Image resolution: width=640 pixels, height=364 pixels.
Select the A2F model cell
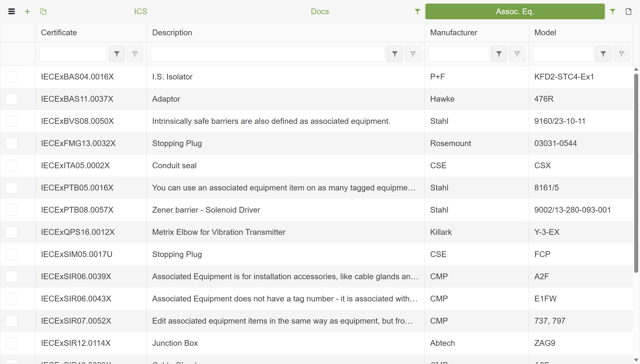pos(581,277)
